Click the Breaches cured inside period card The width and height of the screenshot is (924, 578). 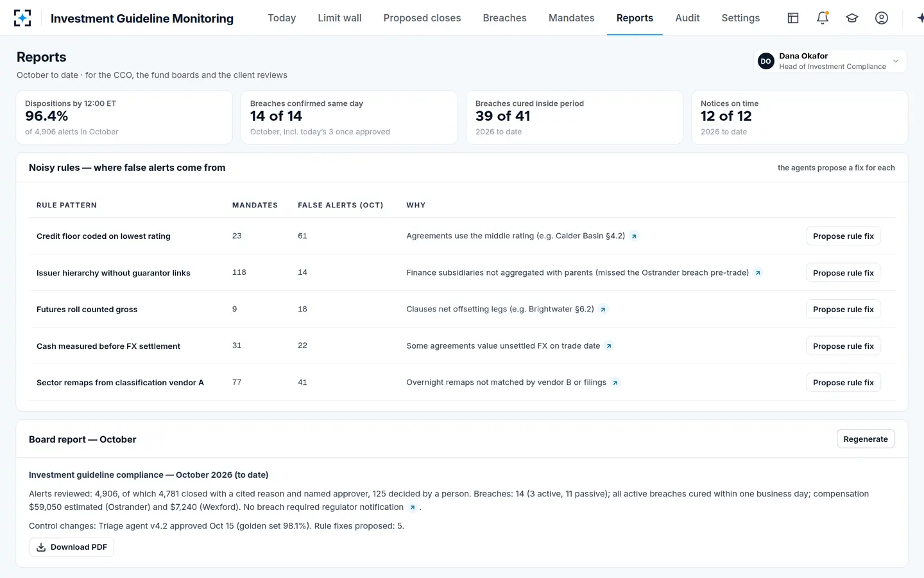[574, 117]
